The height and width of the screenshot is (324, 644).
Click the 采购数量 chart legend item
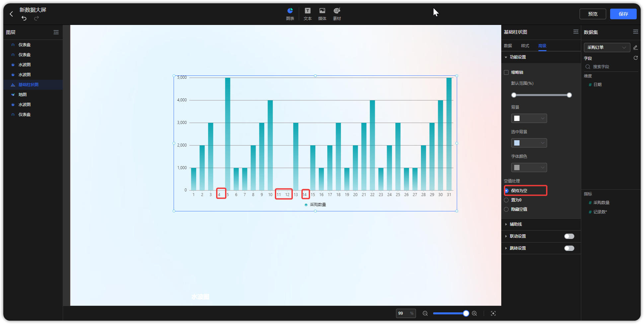(315, 205)
